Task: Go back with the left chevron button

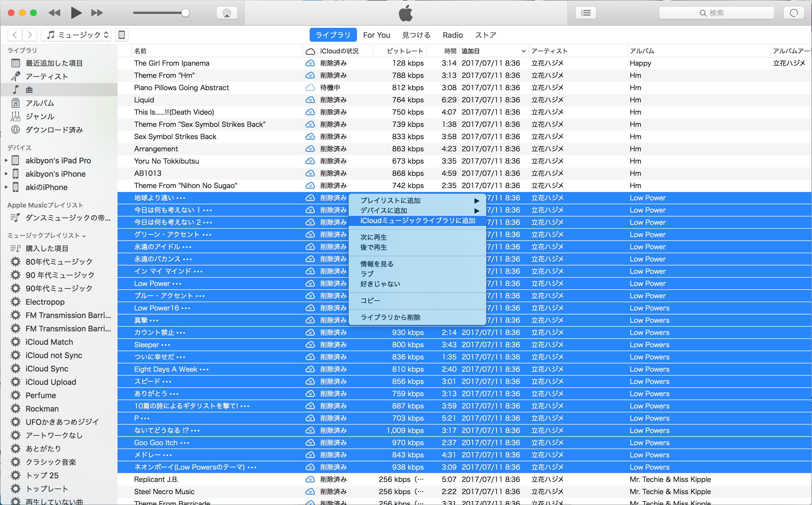Action: 15,35
